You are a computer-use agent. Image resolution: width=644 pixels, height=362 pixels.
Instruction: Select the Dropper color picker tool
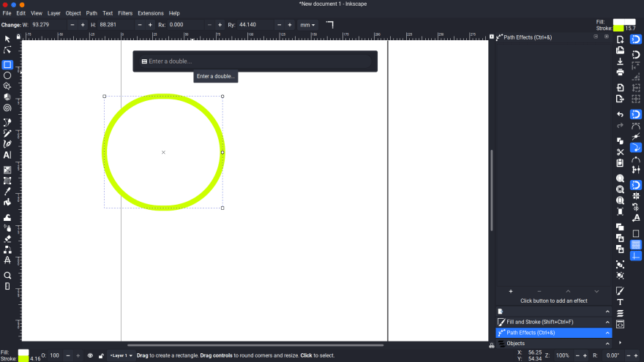7,192
